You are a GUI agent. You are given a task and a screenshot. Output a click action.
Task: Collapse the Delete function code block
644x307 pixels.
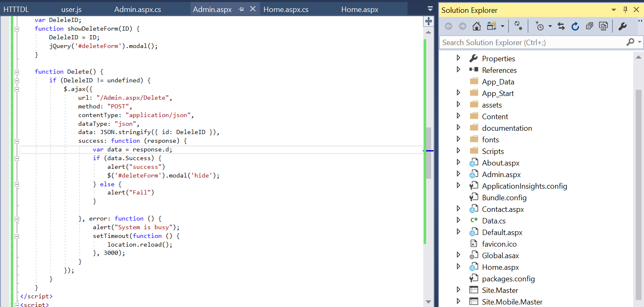tap(17, 72)
